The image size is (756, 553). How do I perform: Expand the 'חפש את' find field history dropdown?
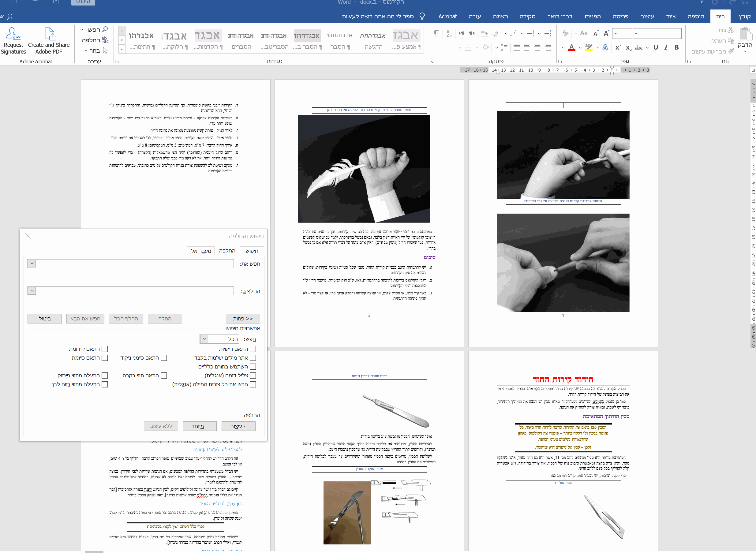32,263
